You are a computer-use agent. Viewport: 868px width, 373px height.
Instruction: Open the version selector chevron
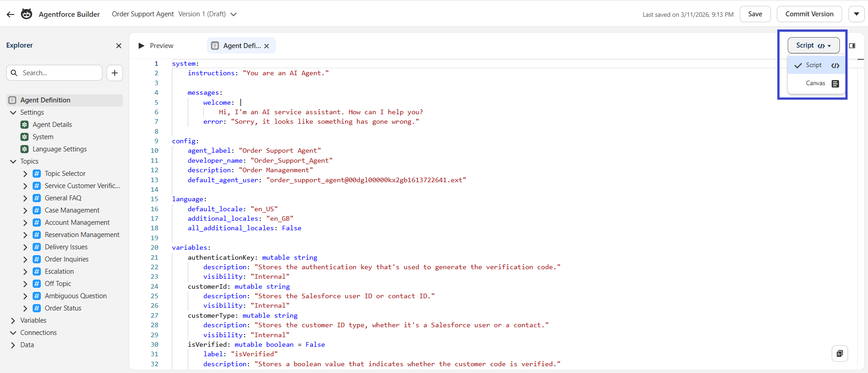click(x=234, y=15)
